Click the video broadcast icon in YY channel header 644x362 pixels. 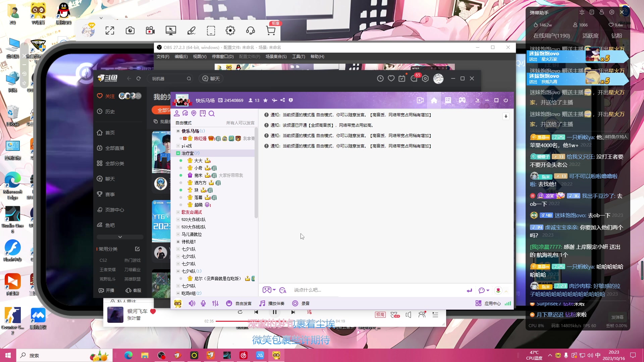420,100
